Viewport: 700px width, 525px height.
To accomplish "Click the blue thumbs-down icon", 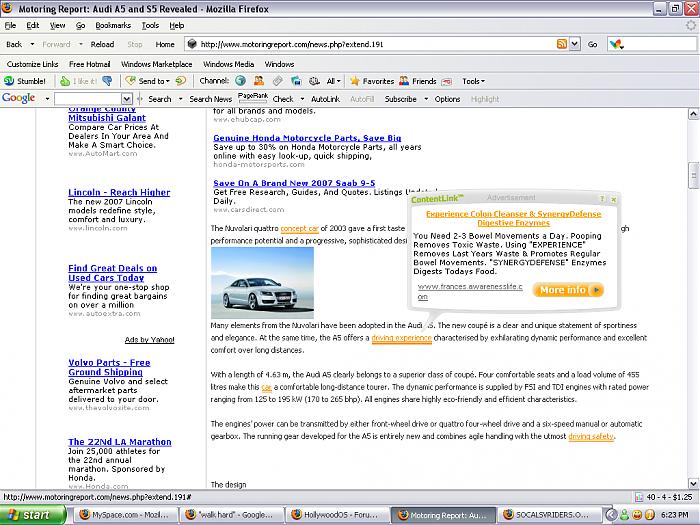I will (107, 81).
